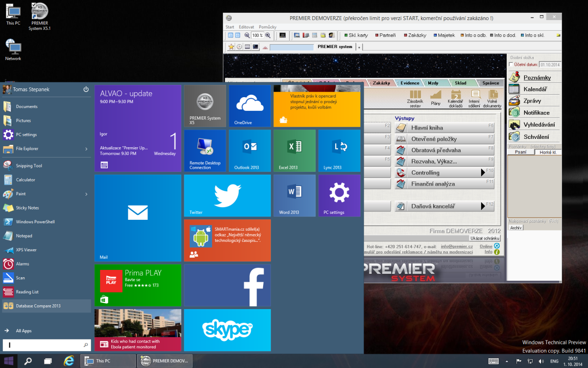Add a new tab with the plus button in PREMIER
This screenshot has height=368, width=588.
click(x=359, y=47)
